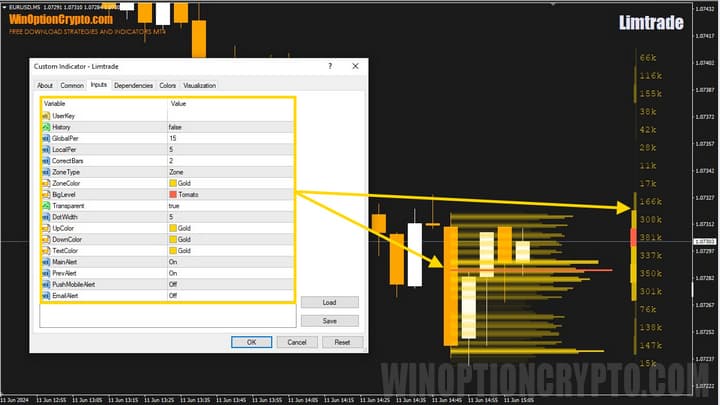Click the ZoneColor parameter icon

(46, 183)
